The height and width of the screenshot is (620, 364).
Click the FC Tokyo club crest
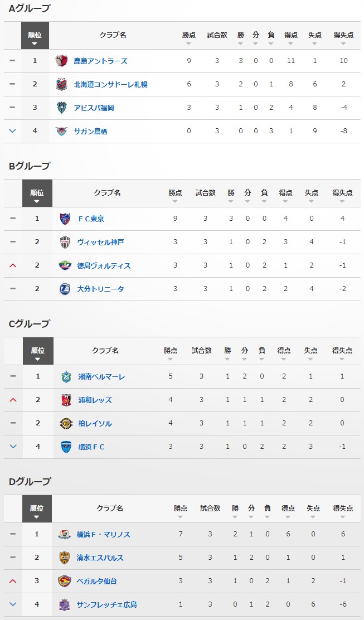pyautogui.click(x=65, y=219)
